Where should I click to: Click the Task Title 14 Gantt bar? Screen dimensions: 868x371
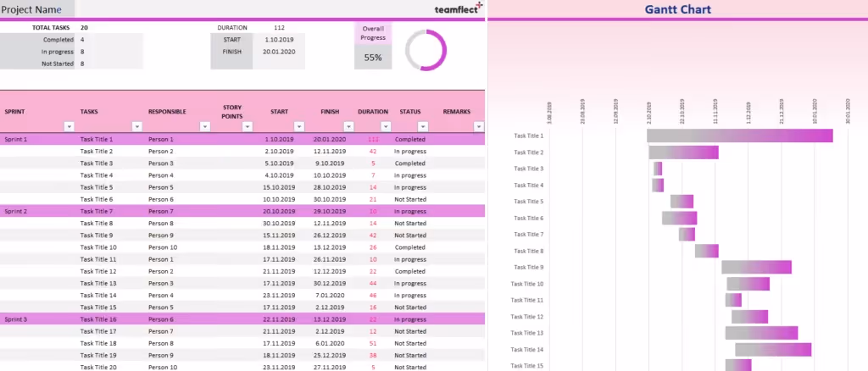773,350
